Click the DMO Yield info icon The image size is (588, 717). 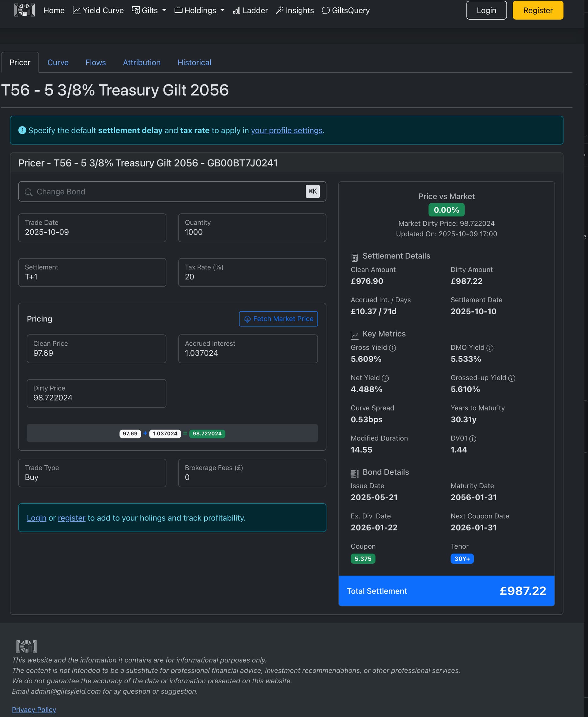(x=490, y=348)
